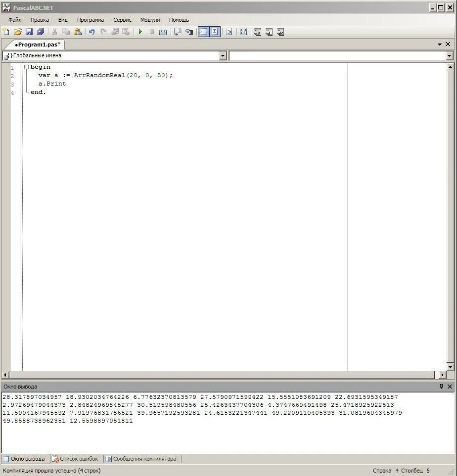
Task: Open the Модули menu
Action: [150, 20]
